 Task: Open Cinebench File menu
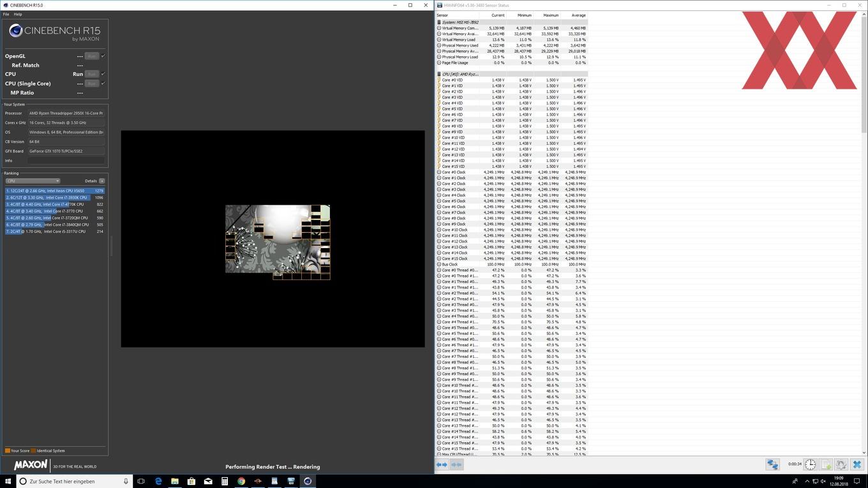point(6,14)
